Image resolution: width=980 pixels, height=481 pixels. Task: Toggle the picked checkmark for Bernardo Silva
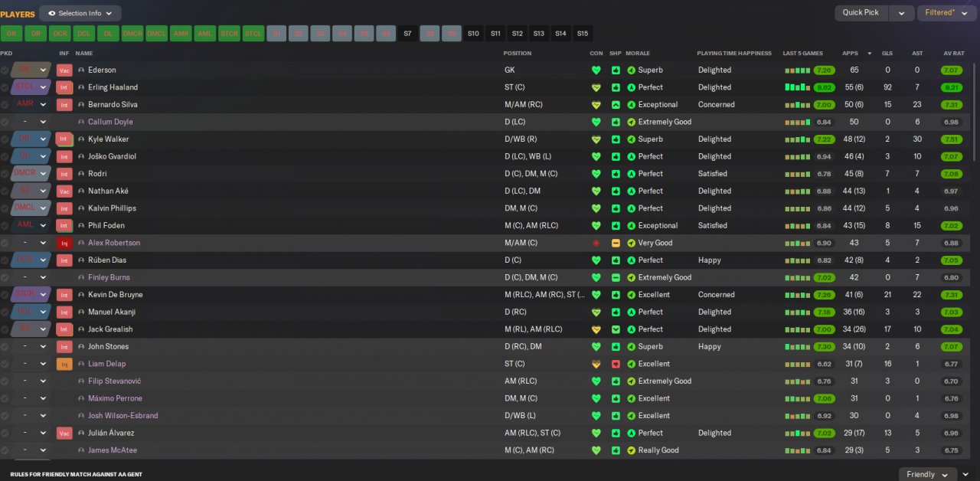(5, 105)
